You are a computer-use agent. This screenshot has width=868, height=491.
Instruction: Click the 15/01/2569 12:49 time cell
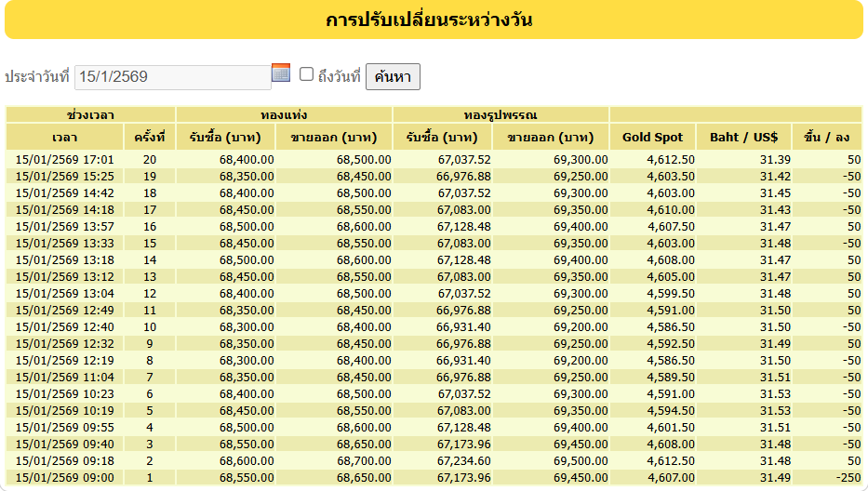[65, 310]
